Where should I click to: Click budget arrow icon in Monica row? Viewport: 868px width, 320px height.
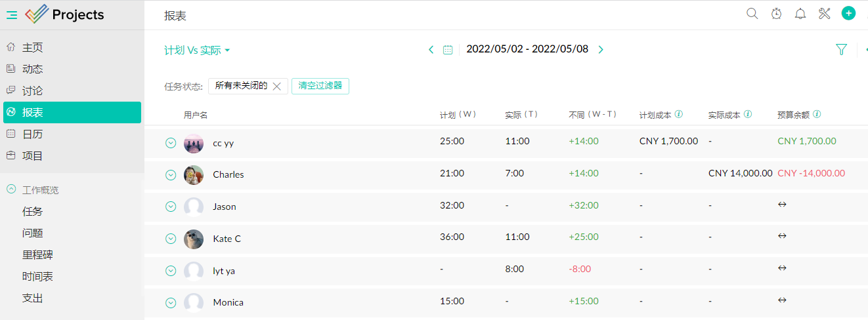tap(782, 300)
